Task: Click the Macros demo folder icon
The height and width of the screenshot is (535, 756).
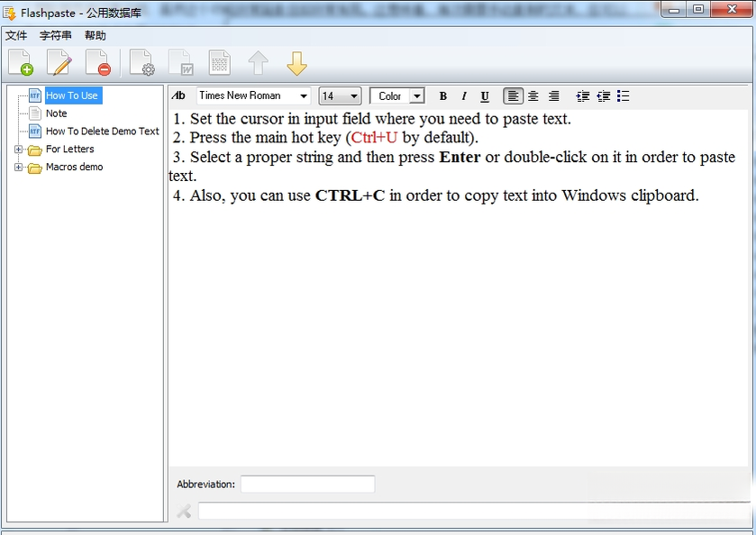Action: coord(35,168)
